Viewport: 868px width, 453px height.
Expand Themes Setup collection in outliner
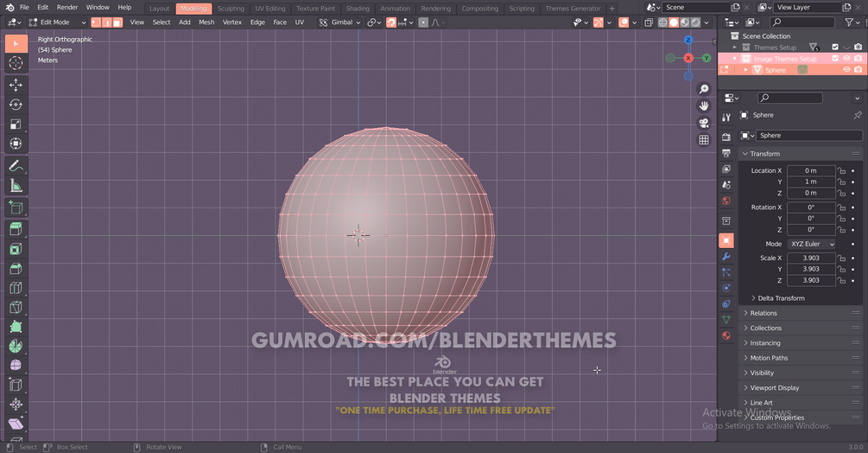pyautogui.click(x=735, y=47)
